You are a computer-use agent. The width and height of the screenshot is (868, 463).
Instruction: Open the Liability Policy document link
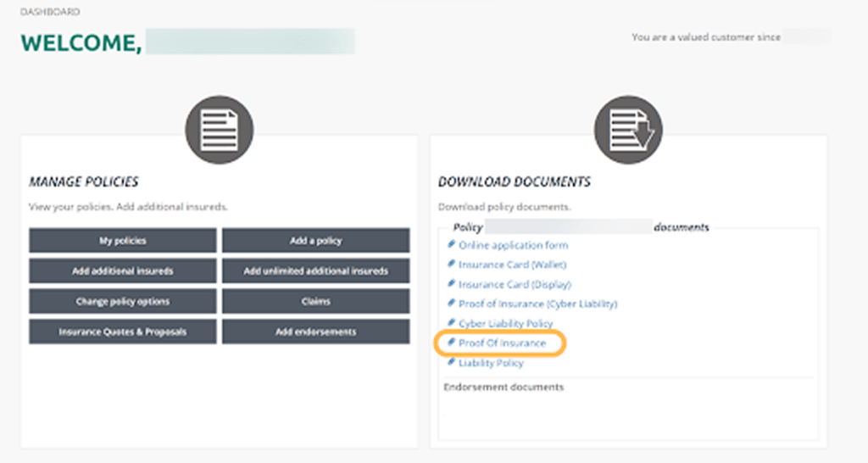click(x=491, y=363)
